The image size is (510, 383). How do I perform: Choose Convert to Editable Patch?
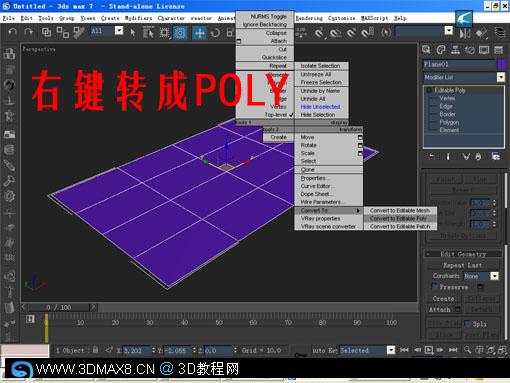(400, 226)
